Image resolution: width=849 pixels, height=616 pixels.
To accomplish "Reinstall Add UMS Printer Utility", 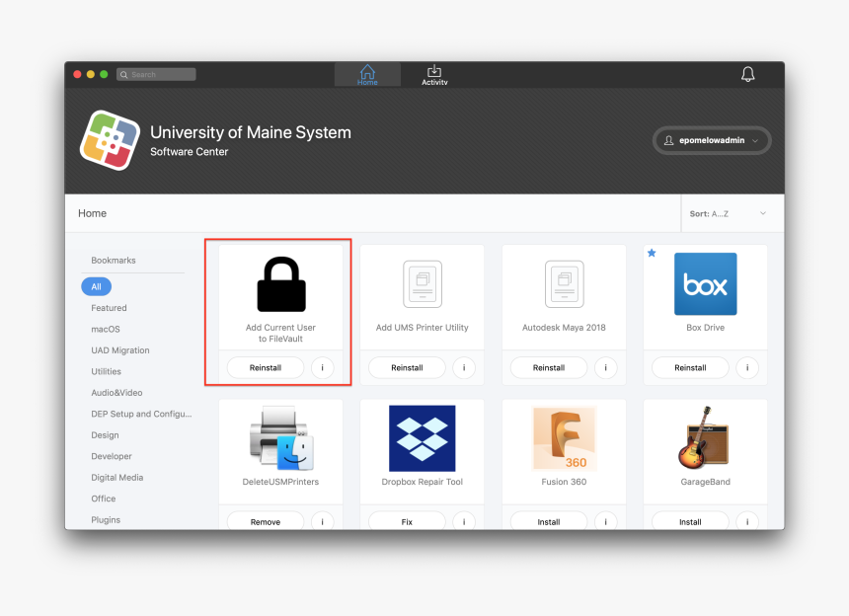I will pos(407,367).
